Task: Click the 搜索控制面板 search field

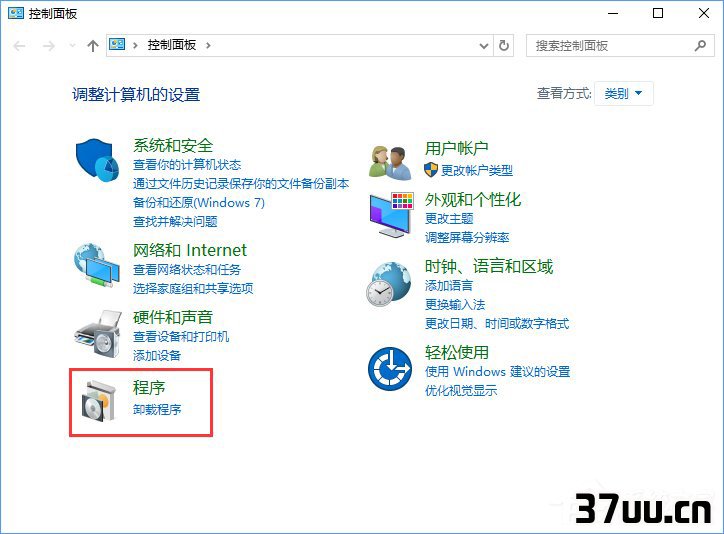Action: pos(620,45)
